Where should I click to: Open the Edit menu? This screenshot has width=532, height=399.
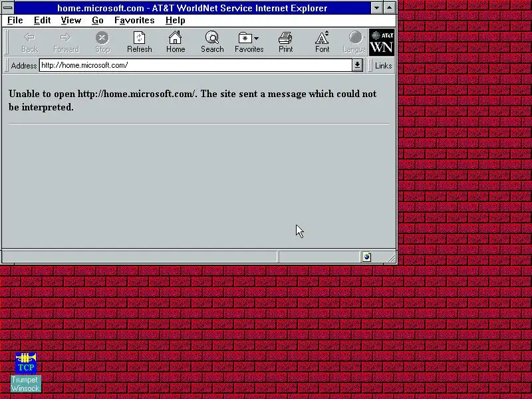pos(42,21)
